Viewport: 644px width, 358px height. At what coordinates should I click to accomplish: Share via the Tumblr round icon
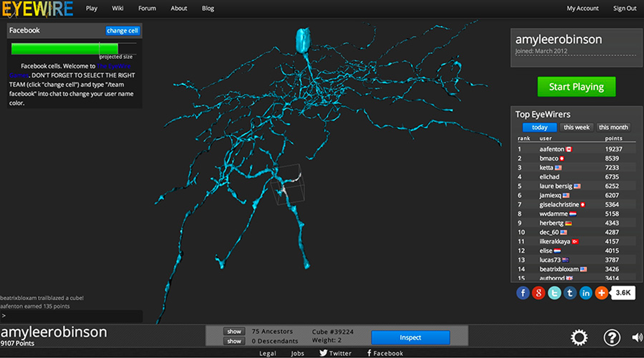[570, 293]
